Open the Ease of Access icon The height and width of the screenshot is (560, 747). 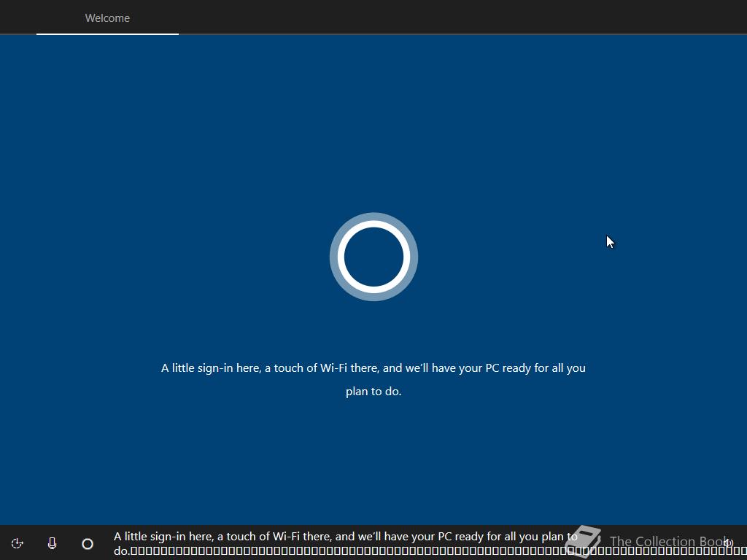coord(18,543)
